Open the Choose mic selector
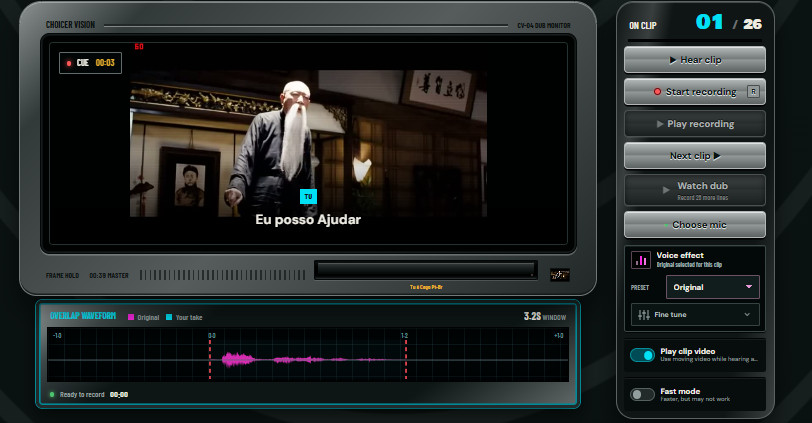This screenshot has height=423, width=812. point(694,225)
